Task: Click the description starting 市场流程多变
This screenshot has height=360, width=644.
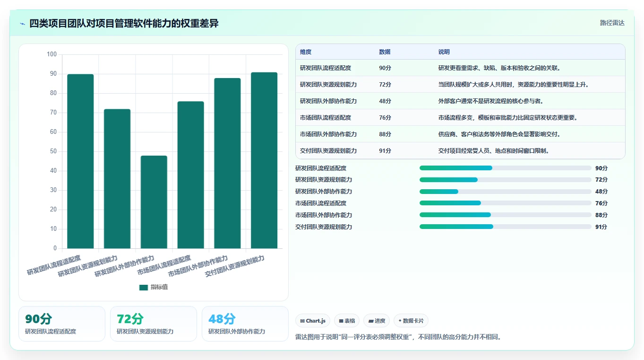Action: [508, 118]
